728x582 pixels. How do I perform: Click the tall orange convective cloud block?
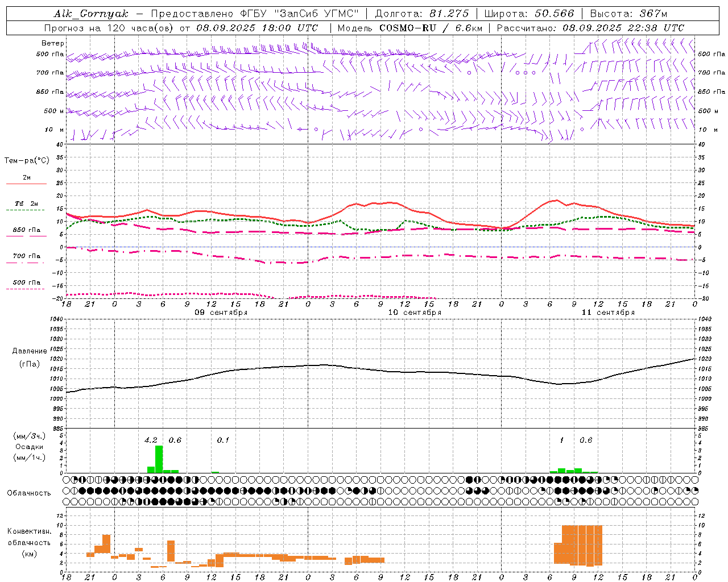point(582,545)
